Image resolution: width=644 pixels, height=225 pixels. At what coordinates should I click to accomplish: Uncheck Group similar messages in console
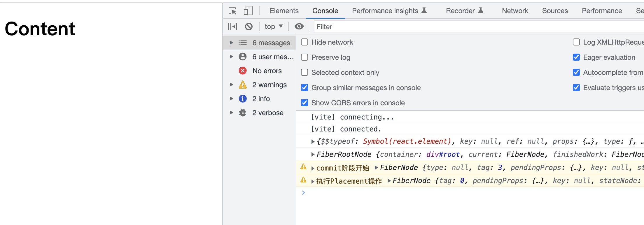304,88
